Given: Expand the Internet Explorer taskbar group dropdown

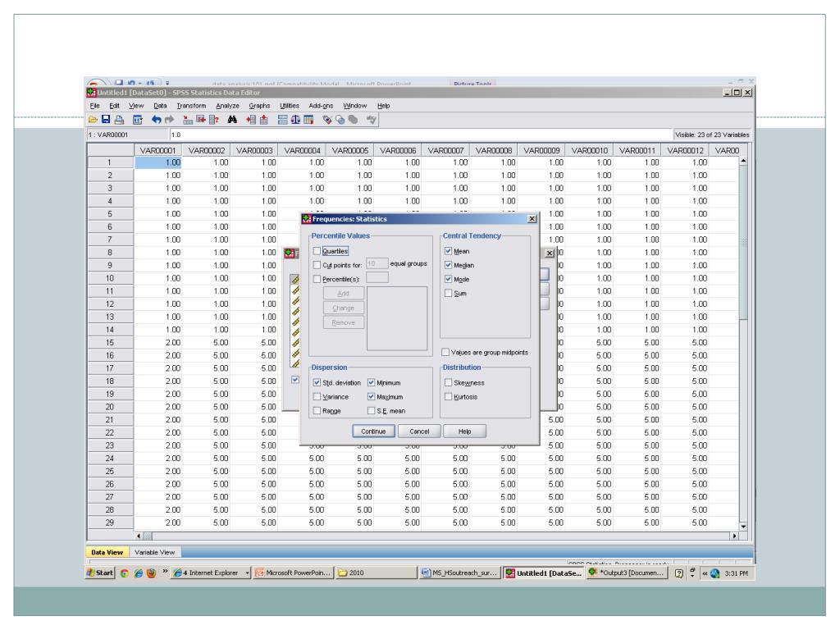Looking at the screenshot, I should pos(247,573).
